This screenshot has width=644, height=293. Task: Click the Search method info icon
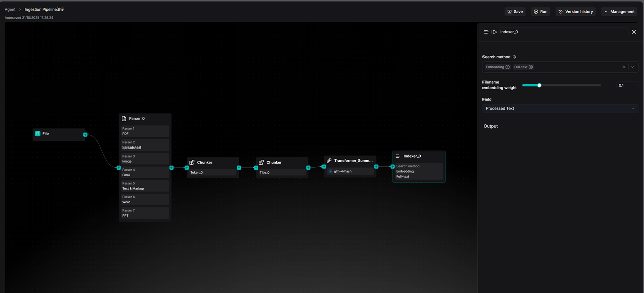[514, 57]
